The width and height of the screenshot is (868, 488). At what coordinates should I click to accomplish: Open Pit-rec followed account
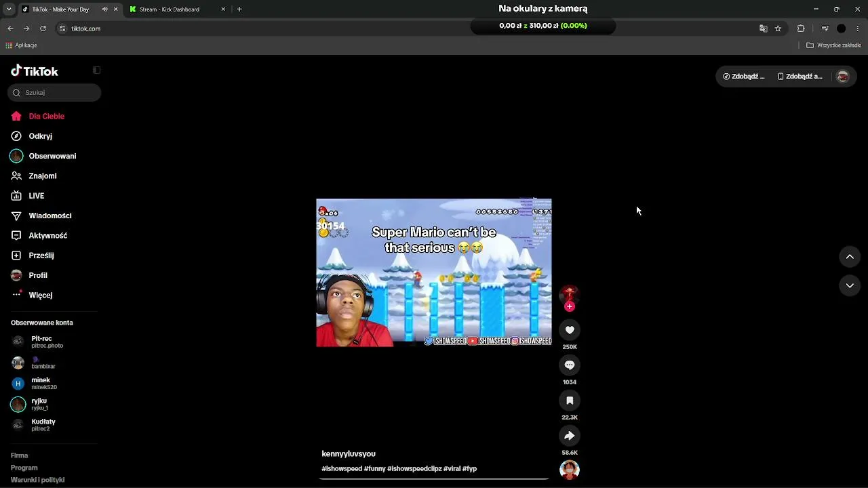pyautogui.click(x=54, y=342)
